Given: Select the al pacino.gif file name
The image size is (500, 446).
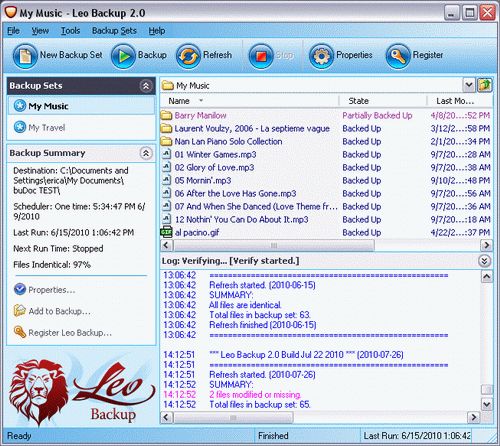Looking at the screenshot, I should coord(197,232).
